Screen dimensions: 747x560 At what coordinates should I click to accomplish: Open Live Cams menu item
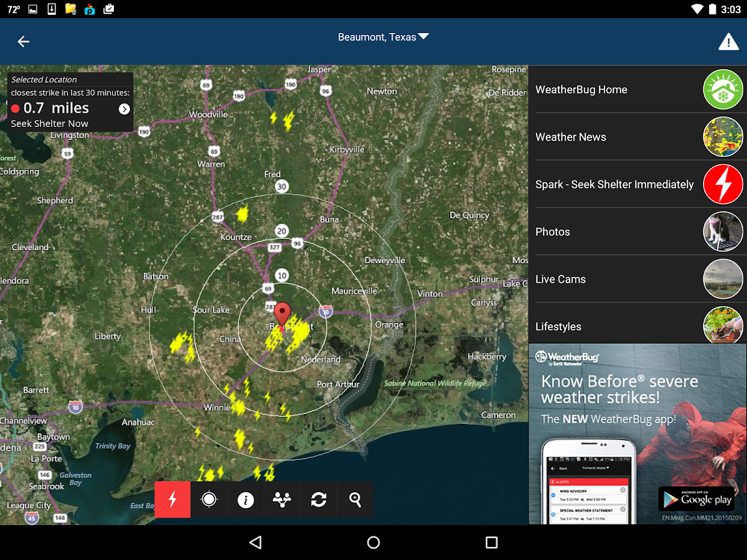click(x=637, y=279)
